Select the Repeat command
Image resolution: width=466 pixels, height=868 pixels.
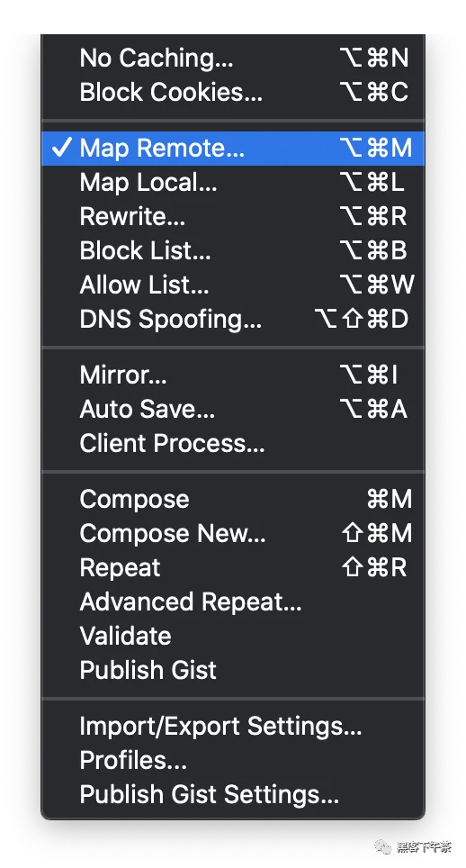[233, 568]
